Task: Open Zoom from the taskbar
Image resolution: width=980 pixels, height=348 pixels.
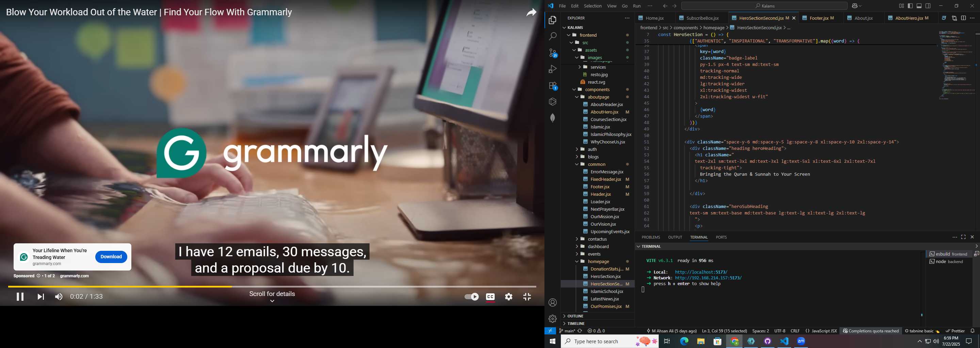Action: click(801, 341)
